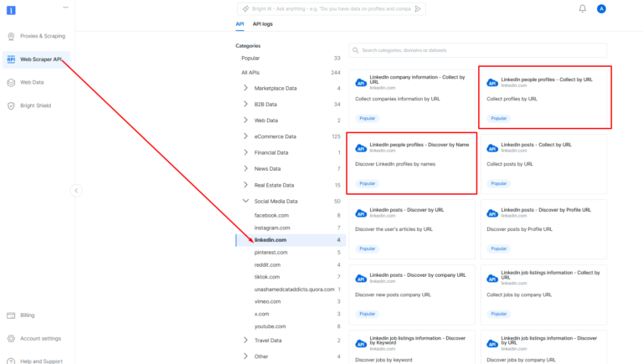643x364 pixels.
Task: Expand the eCommerce Data category
Action: coord(245,136)
